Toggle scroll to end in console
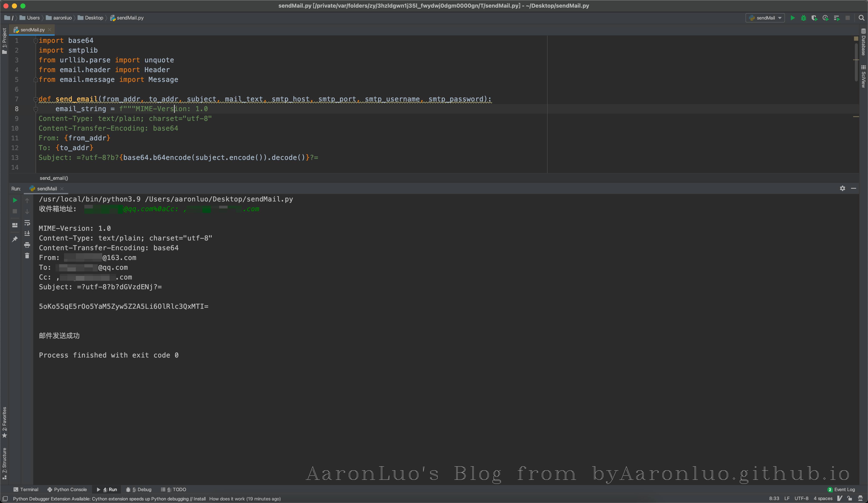Screen dimensions: 868x503 click(27, 234)
